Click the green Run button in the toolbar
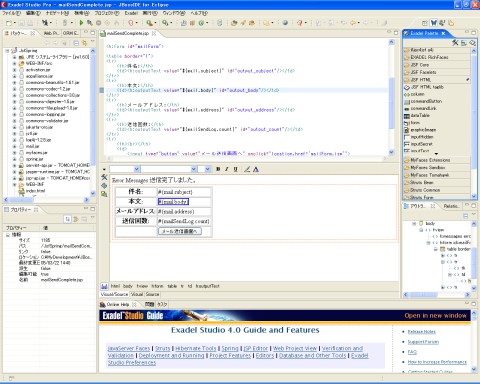This screenshot has width=480, height=384. pyautogui.click(x=81, y=23)
